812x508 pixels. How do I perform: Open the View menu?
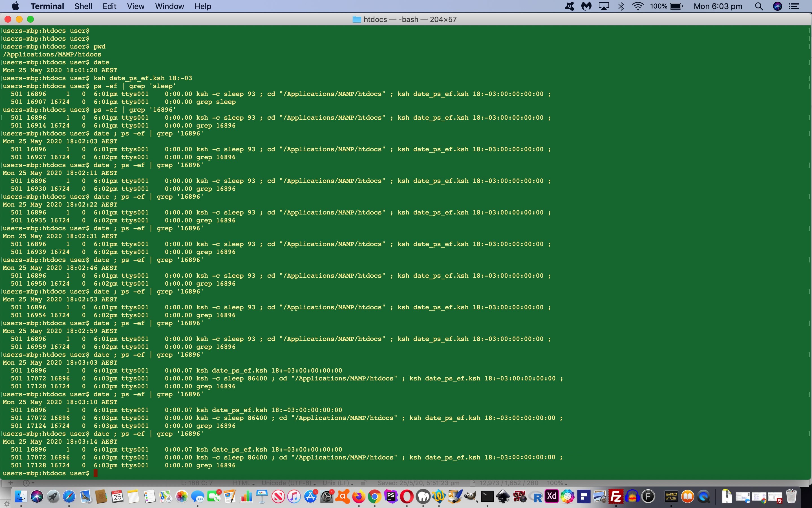[x=136, y=6]
